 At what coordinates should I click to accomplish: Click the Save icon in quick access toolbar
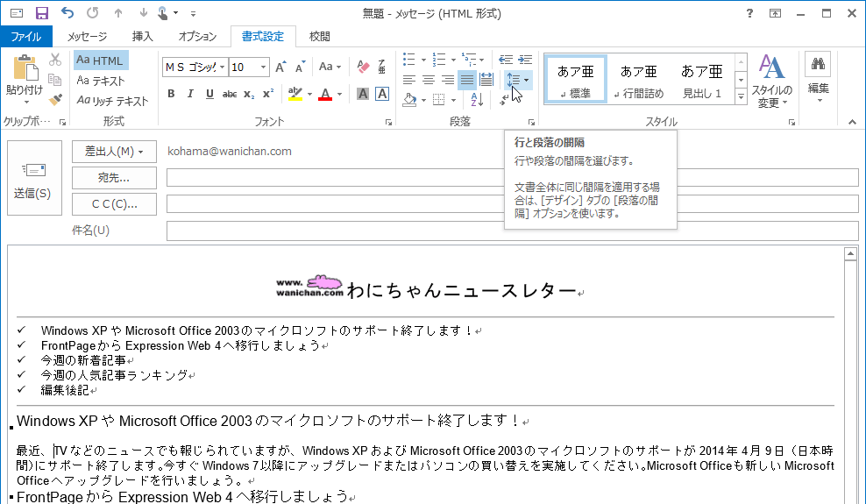pos(42,13)
